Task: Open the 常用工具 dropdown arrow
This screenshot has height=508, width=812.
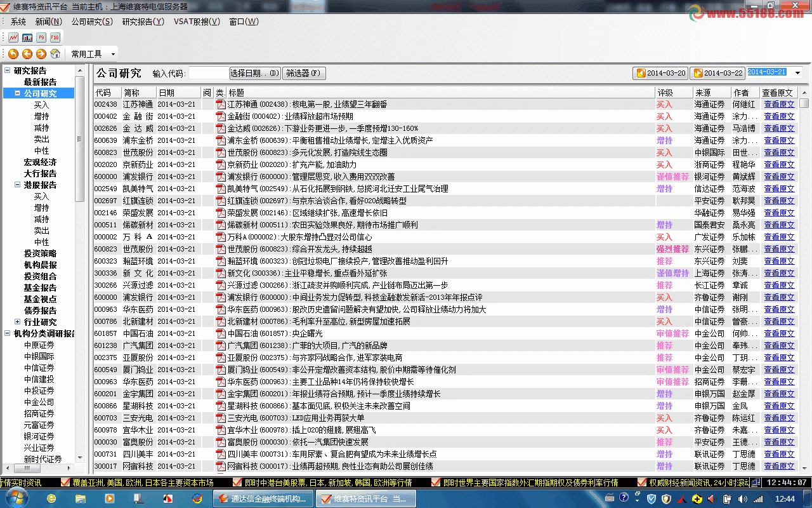Action: [x=113, y=55]
